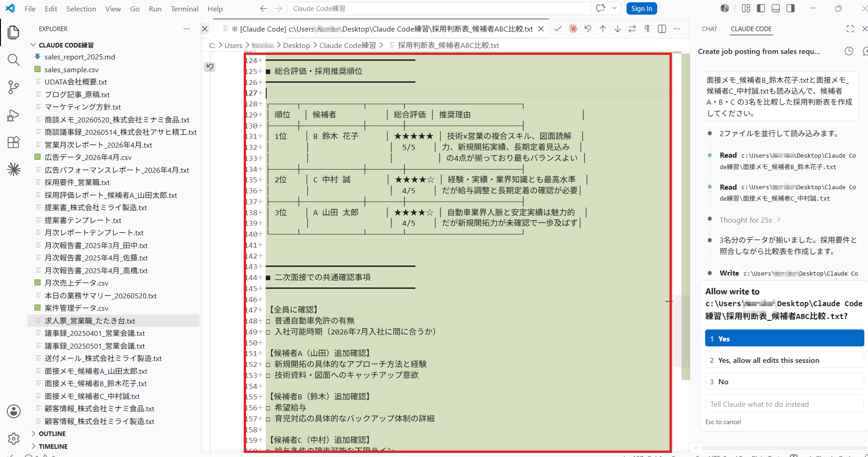Screen dimensions: 868x457
Task: Open the Manage gear icon
Action: (x=14, y=439)
